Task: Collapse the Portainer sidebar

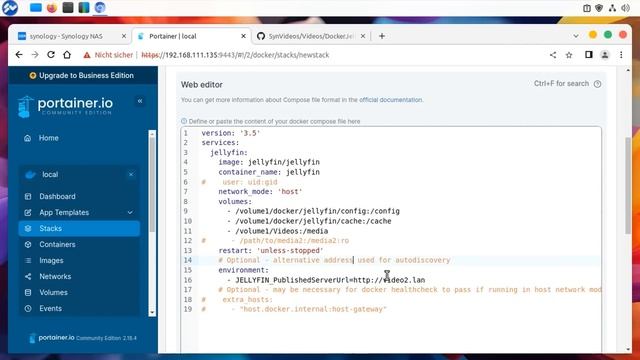Action: coord(140,101)
